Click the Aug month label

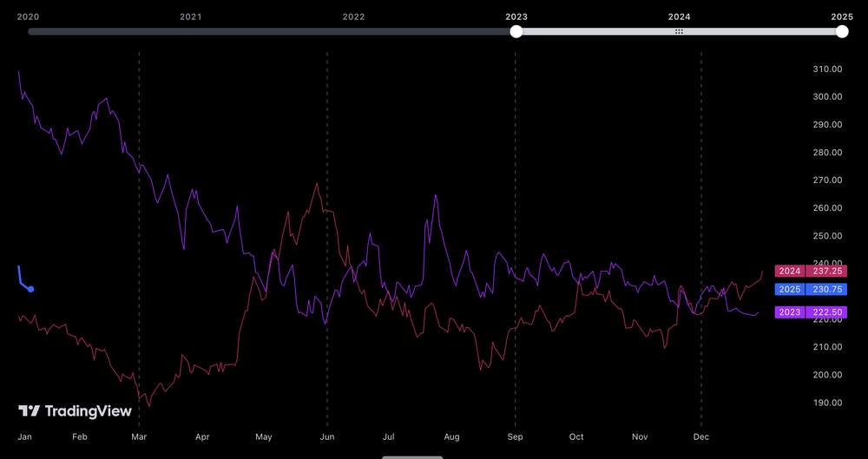(451, 436)
